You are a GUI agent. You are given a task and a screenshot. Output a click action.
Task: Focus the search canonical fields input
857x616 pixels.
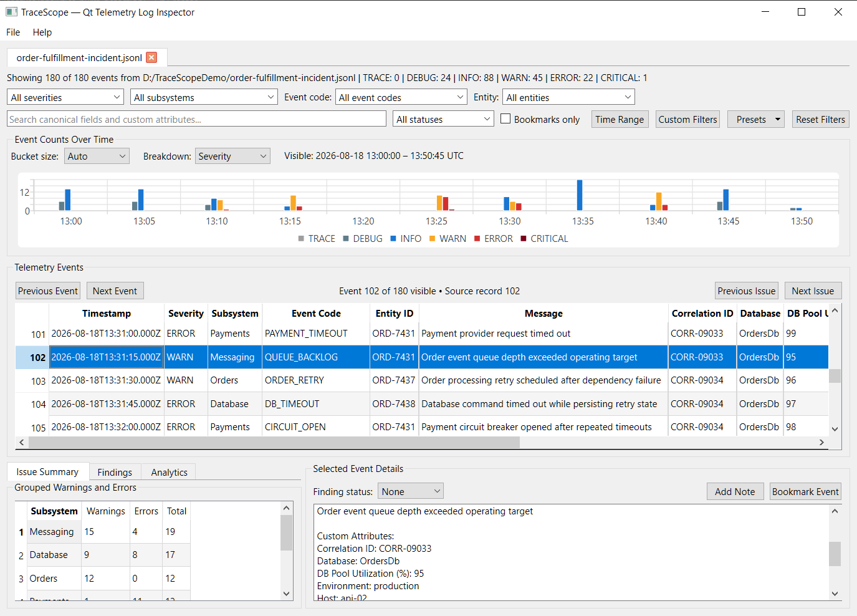(x=197, y=119)
